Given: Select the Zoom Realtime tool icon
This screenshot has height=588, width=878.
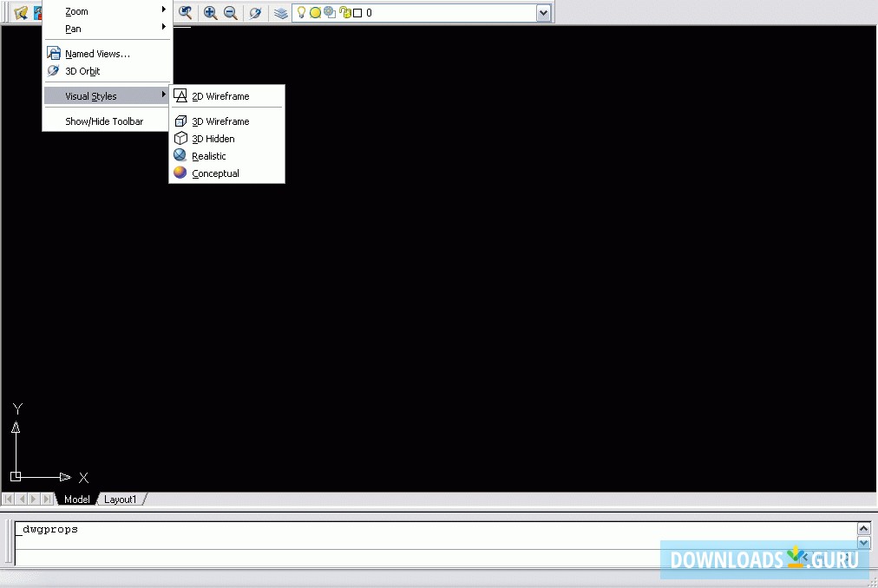Looking at the screenshot, I should point(186,12).
